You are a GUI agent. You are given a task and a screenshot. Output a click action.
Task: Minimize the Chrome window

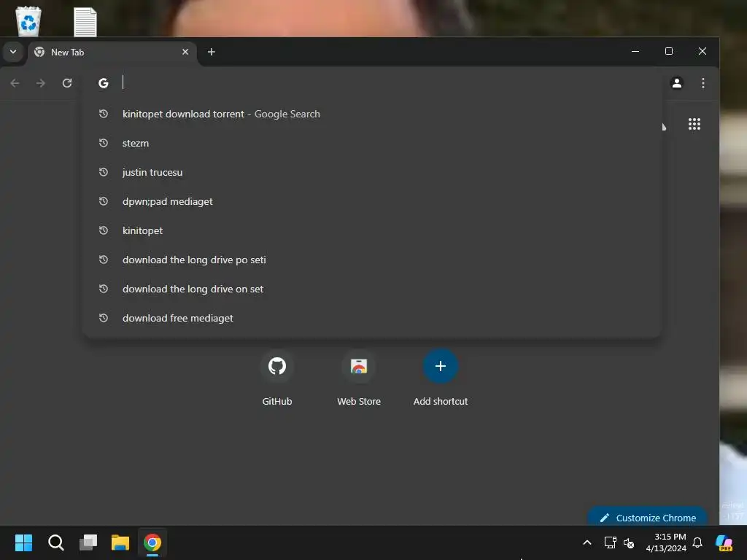pyautogui.click(x=635, y=51)
